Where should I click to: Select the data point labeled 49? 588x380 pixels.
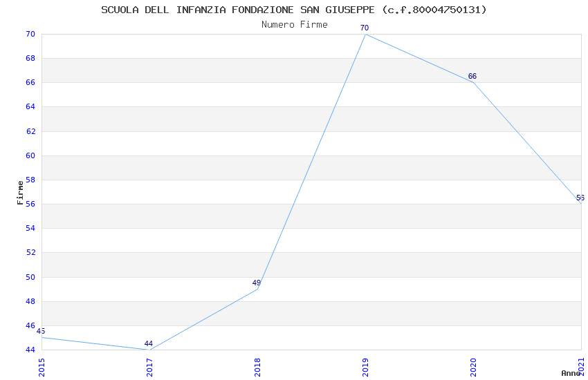pos(257,289)
